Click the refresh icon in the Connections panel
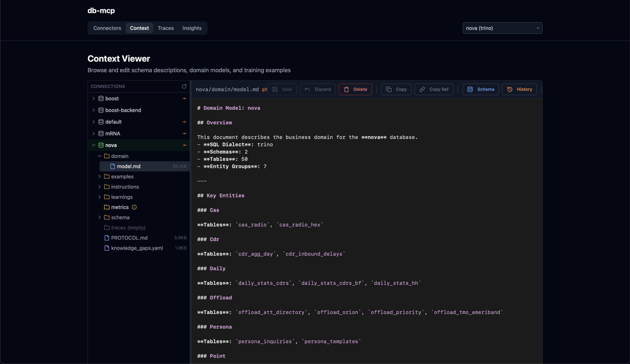Viewport: 630px width, 364px height. [x=184, y=86]
